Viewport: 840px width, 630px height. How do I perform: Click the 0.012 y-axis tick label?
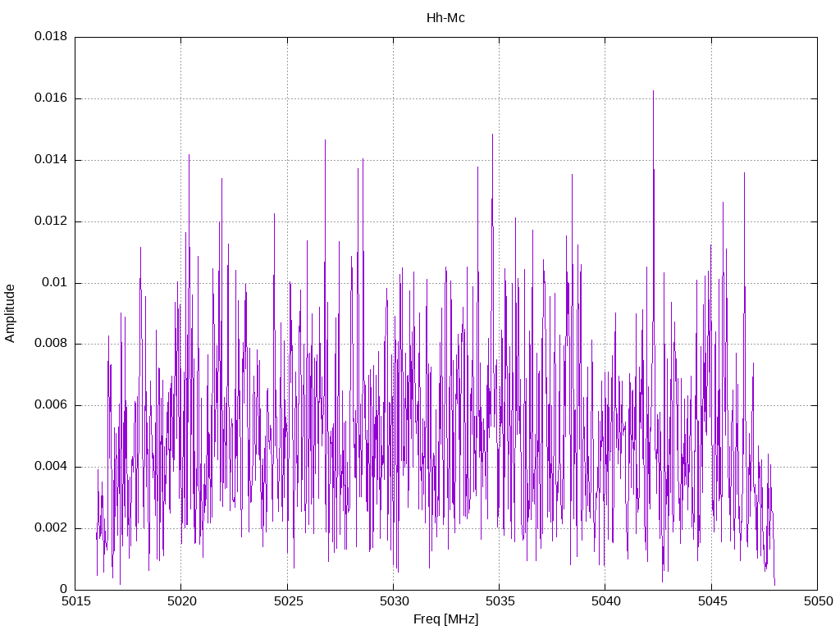(51, 221)
